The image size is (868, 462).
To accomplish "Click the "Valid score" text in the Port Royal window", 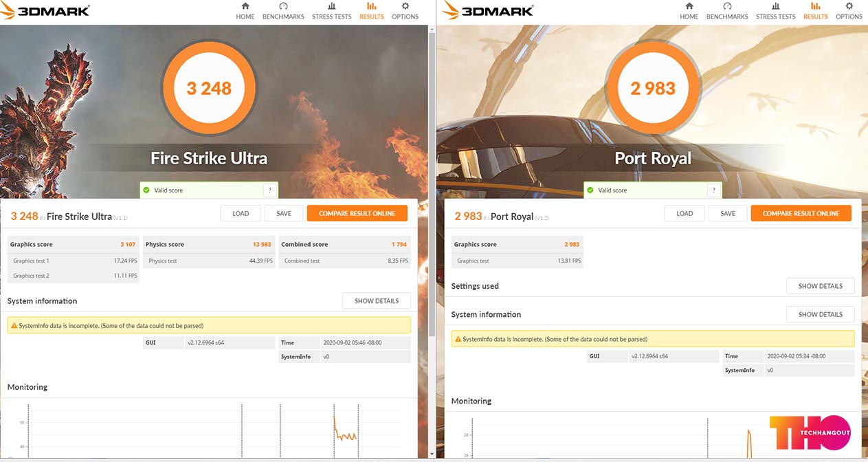I will pos(612,190).
